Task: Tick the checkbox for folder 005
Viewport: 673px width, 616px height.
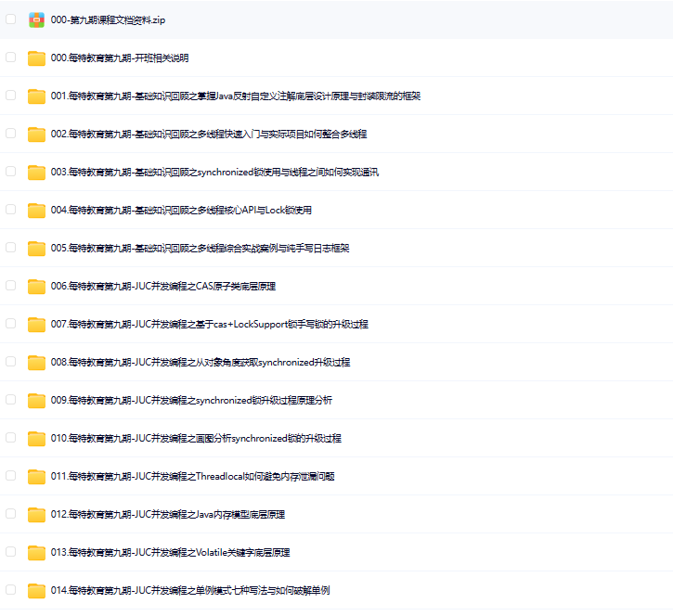Action: 11,247
